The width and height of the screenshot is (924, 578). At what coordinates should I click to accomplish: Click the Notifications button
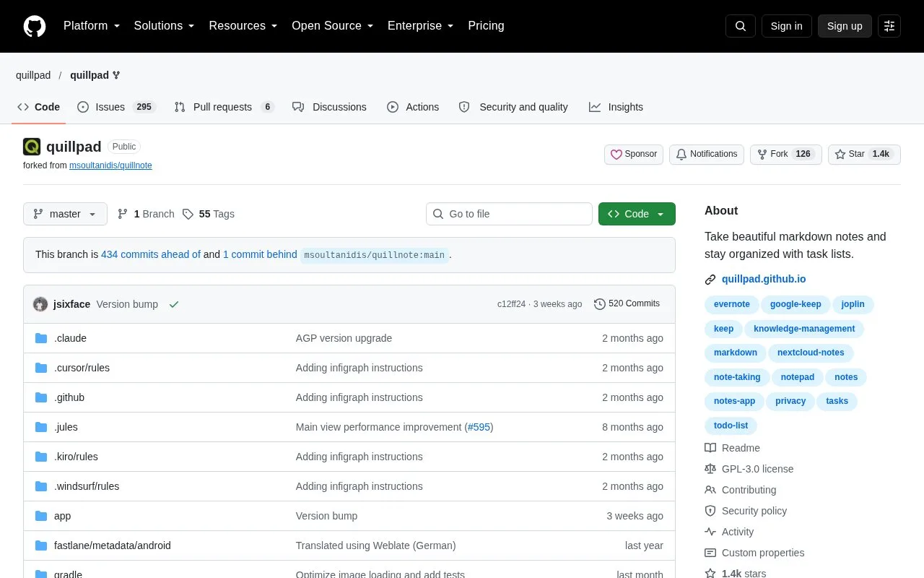pyautogui.click(x=707, y=154)
